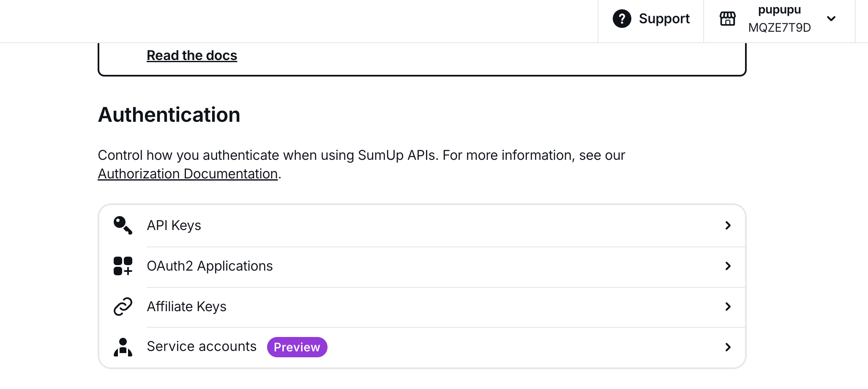Open OAuth2 Applications via its right chevron

(728, 266)
